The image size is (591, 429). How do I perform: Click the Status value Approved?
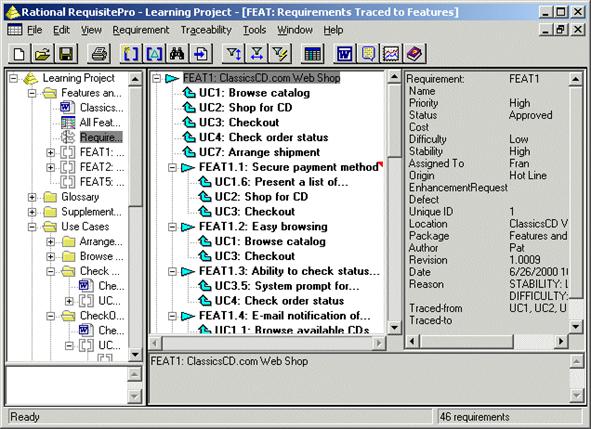(x=530, y=115)
